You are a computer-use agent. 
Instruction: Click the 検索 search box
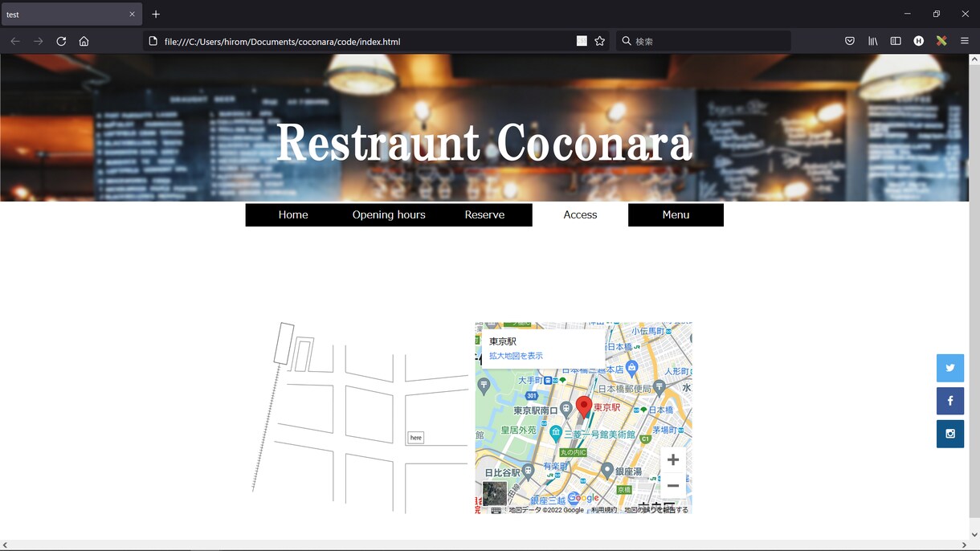tap(704, 41)
